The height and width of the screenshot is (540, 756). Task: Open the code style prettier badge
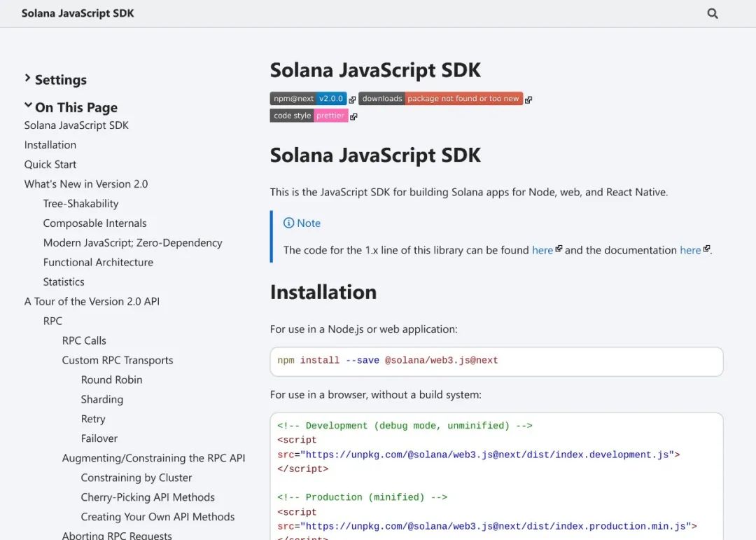[x=309, y=116]
